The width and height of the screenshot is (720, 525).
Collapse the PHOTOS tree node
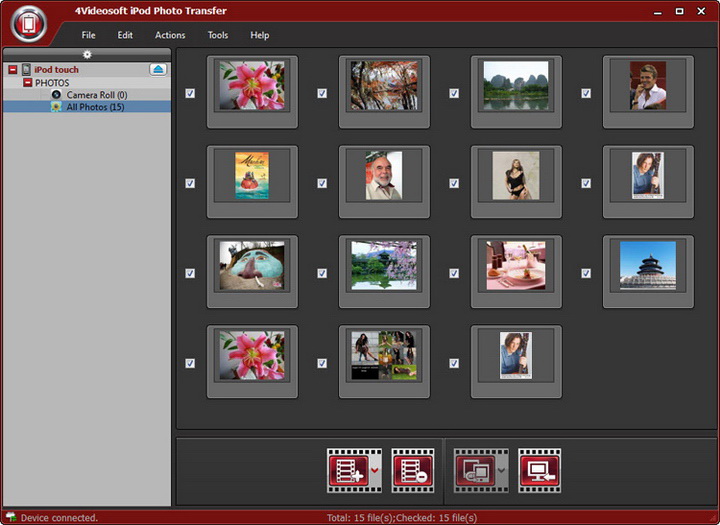pyautogui.click(x=28, y=83)
